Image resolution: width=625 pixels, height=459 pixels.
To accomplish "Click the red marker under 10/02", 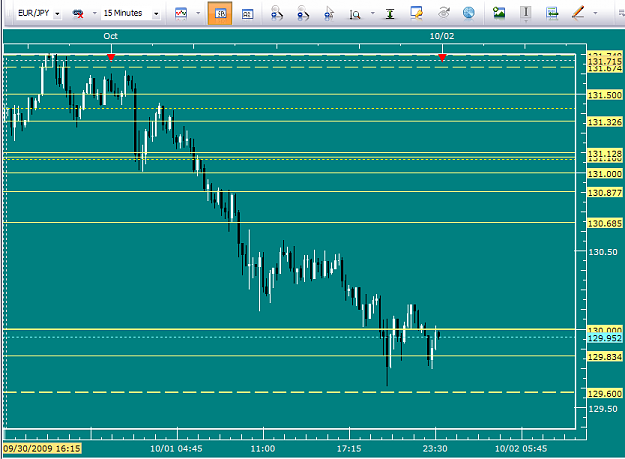I will click(442, 58).
